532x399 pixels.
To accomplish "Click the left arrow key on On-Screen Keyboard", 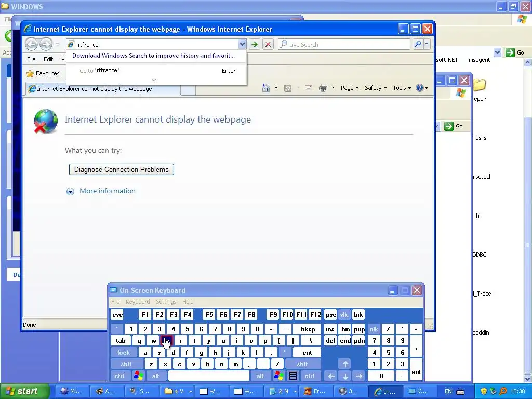I will pyautogui.click(x=331, y=376).
